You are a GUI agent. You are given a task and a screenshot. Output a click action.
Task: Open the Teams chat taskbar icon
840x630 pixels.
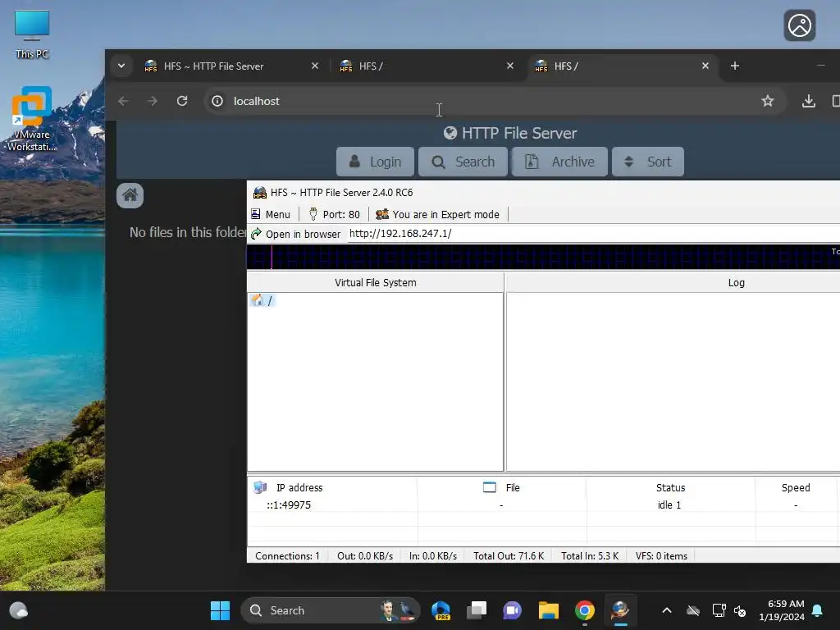(512, 610)
